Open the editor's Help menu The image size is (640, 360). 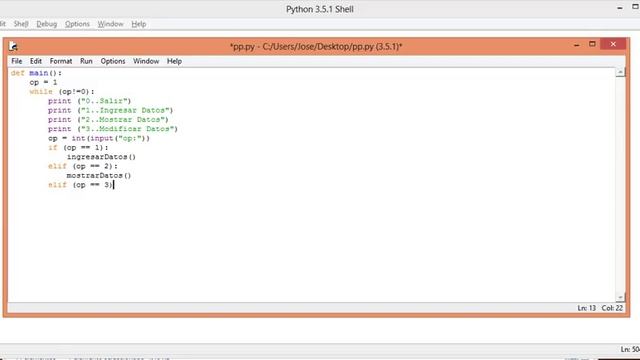(174, 61)
